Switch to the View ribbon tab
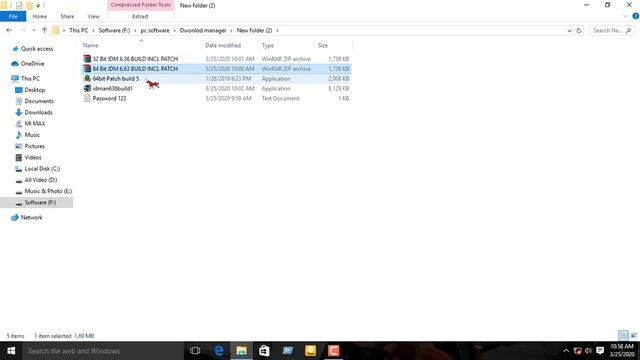 point(93,16)
